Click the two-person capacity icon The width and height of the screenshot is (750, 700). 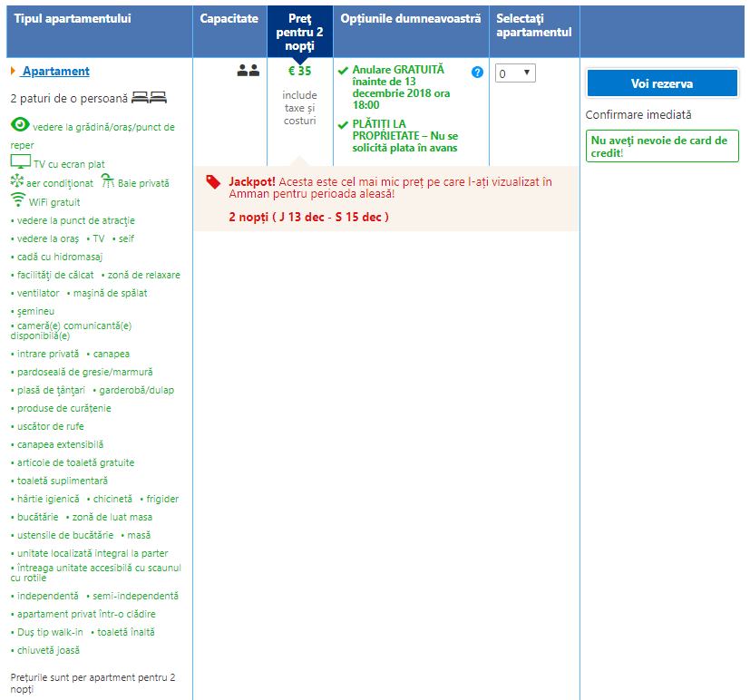[x=248, y=71]
